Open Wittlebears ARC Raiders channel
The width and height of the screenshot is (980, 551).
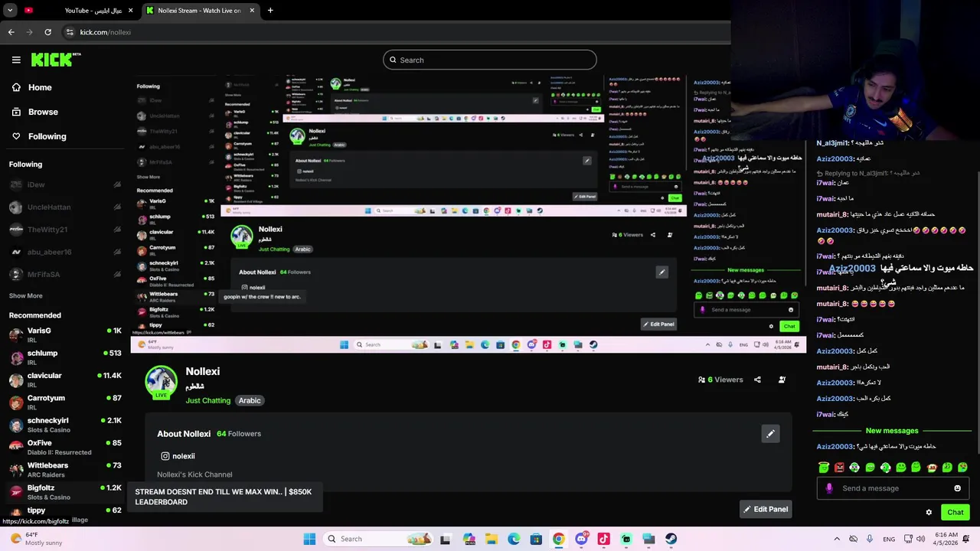click(64, 470)
